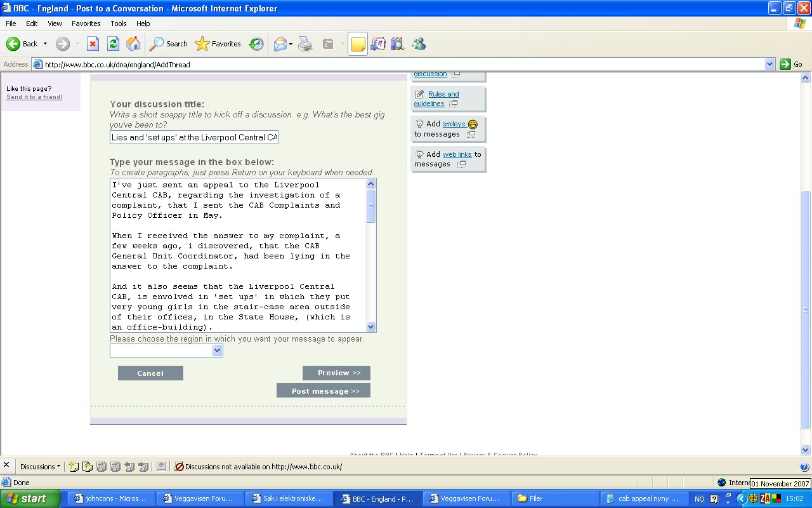Open the Favorites menu
Image resolution: width=812 pixels, height=508 pixels.
coord(86,23)
